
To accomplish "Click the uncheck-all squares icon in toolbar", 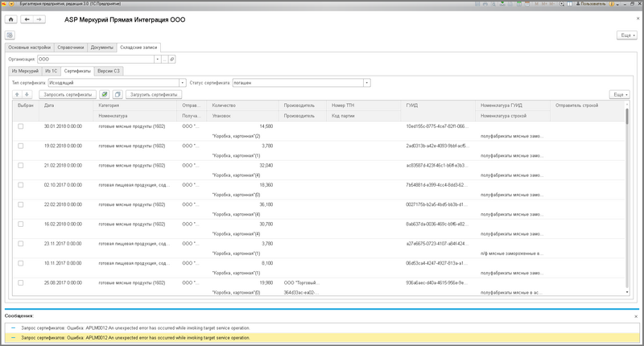I will (118, 94).
